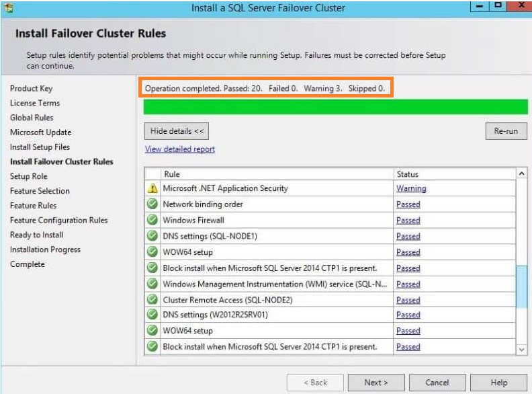Viewport: 532px width, 394px height.
Task: Select Feature Rules step in sidebar
Action: click(x=34, y=206)
